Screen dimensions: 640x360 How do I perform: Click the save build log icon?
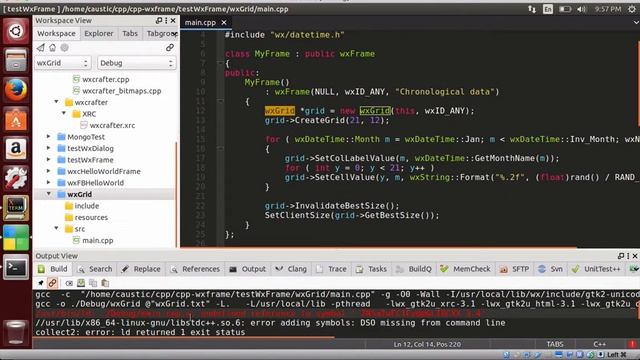(x=81, y=283)
